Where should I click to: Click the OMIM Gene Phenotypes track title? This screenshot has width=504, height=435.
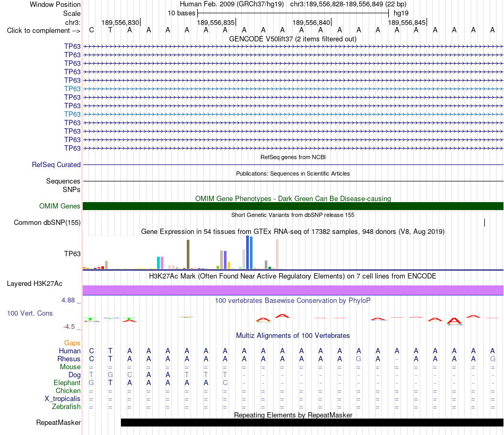tap(293, 199)
